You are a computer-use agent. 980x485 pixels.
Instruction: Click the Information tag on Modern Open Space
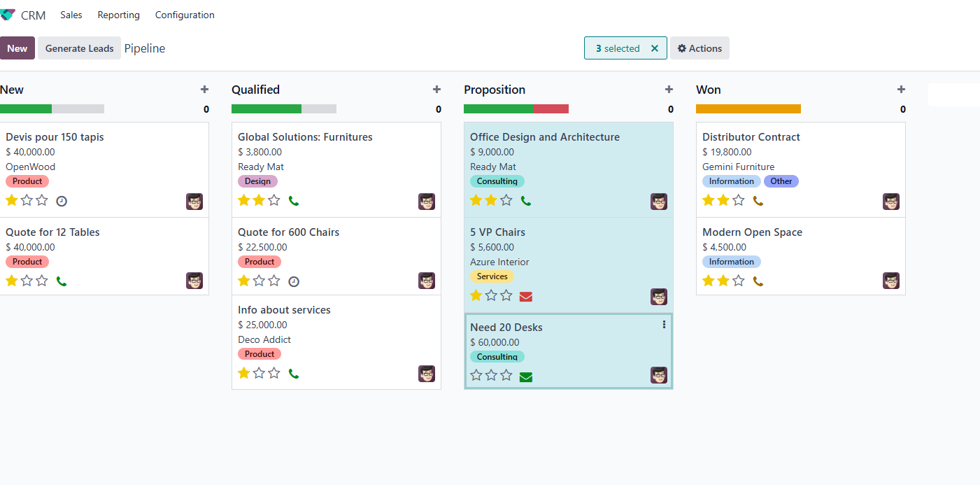(732, 262)
